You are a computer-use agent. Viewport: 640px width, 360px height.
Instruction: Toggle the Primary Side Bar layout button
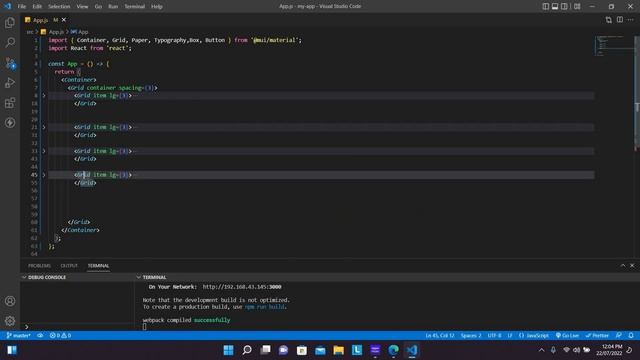click(x=545, y=6)
